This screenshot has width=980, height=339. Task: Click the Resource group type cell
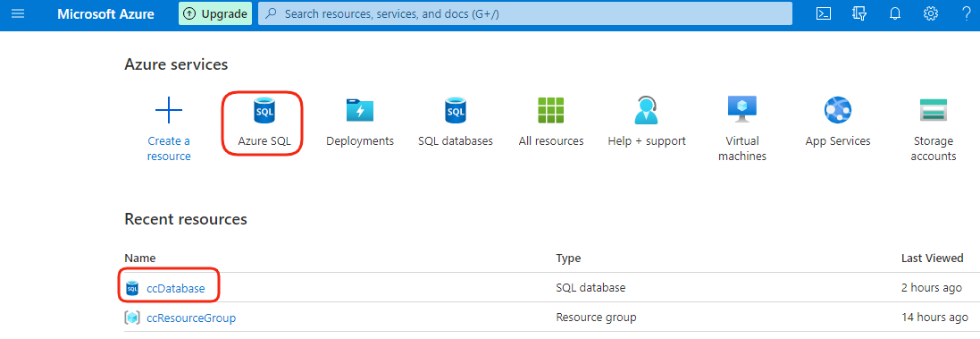point(596,318)
